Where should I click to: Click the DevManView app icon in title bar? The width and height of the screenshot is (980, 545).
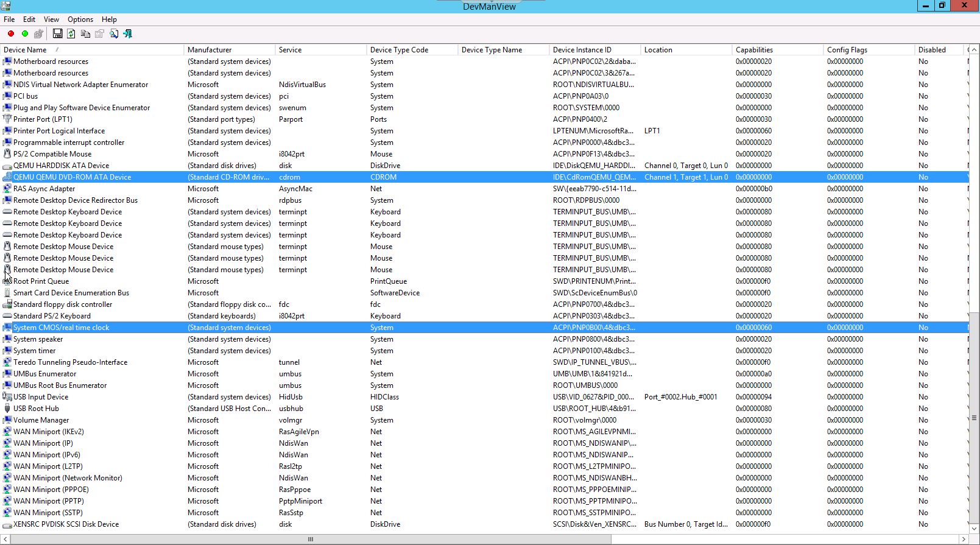click(5, 5)
